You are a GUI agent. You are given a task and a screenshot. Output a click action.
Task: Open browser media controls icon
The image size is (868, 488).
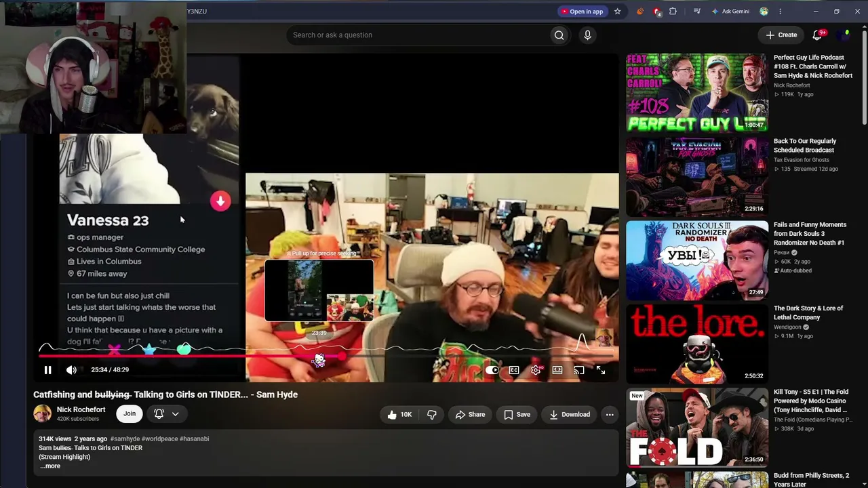coord(696,12)
